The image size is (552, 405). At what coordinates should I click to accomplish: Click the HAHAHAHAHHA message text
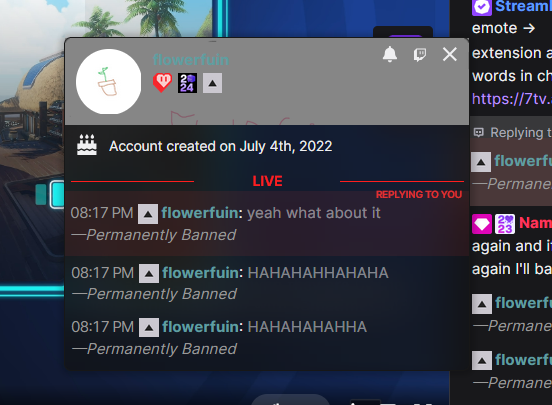[x=307, y=327]
